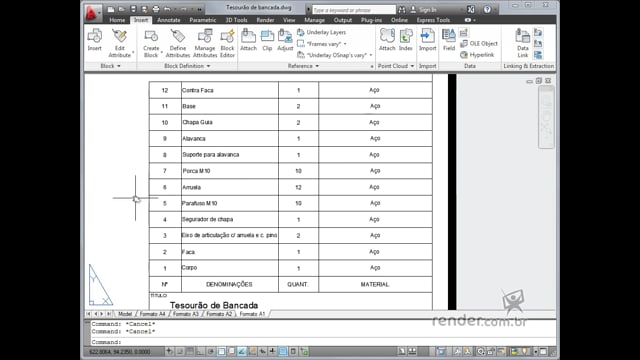The width and height of the screenshot is (640, 360).
Task: Select the Create Block tool
Action: pos(151,43)
